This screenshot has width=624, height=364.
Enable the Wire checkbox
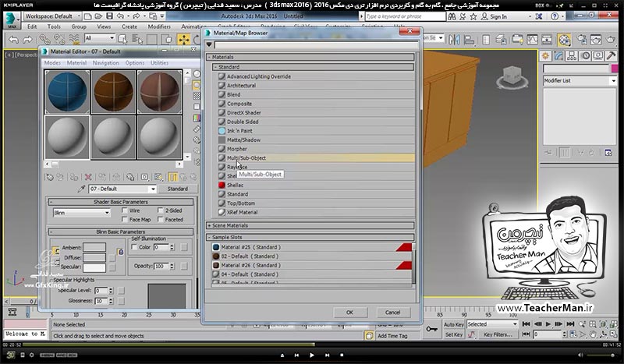click(x=125, y=210)
